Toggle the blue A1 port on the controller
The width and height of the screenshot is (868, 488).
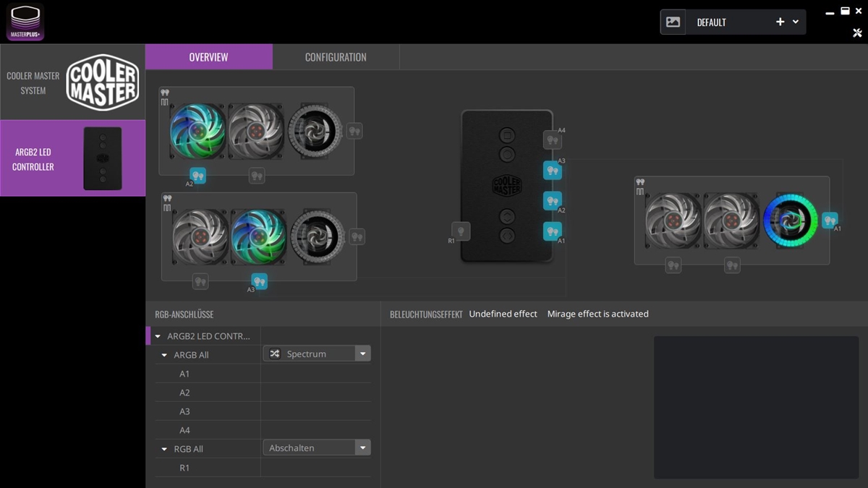coord(552,231)
